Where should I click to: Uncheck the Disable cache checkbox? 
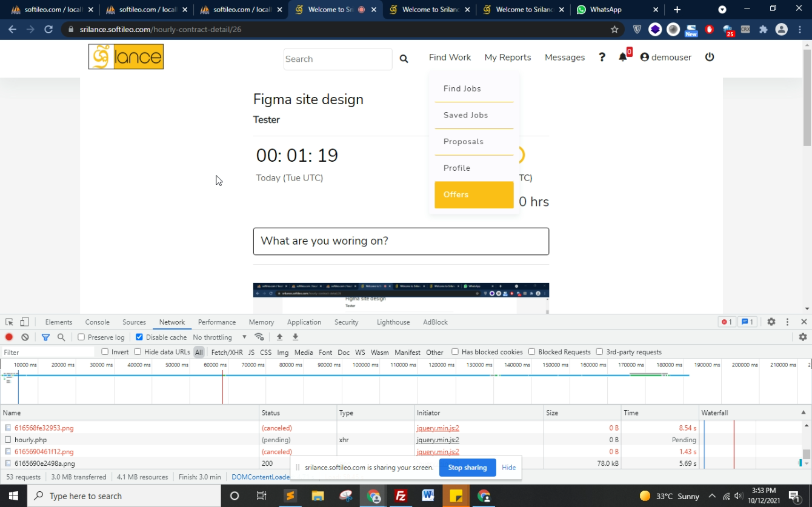tap(139, 337)
